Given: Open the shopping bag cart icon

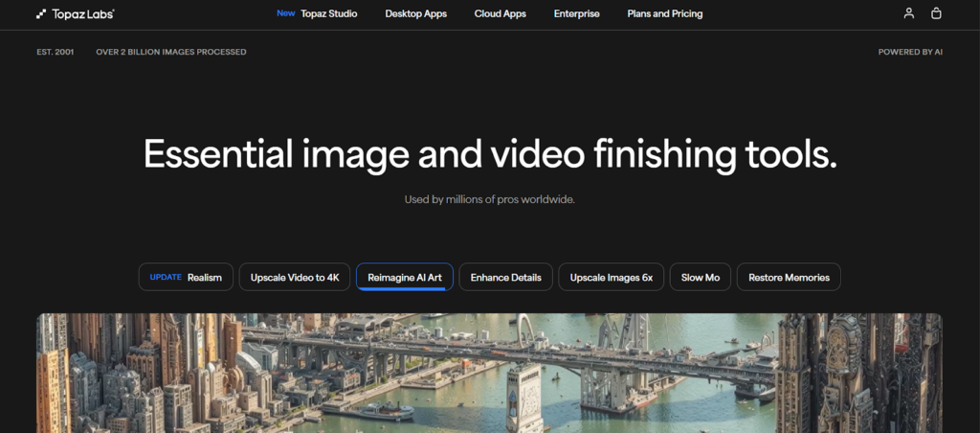Looking at the screenshot, I should coord(936,13).
